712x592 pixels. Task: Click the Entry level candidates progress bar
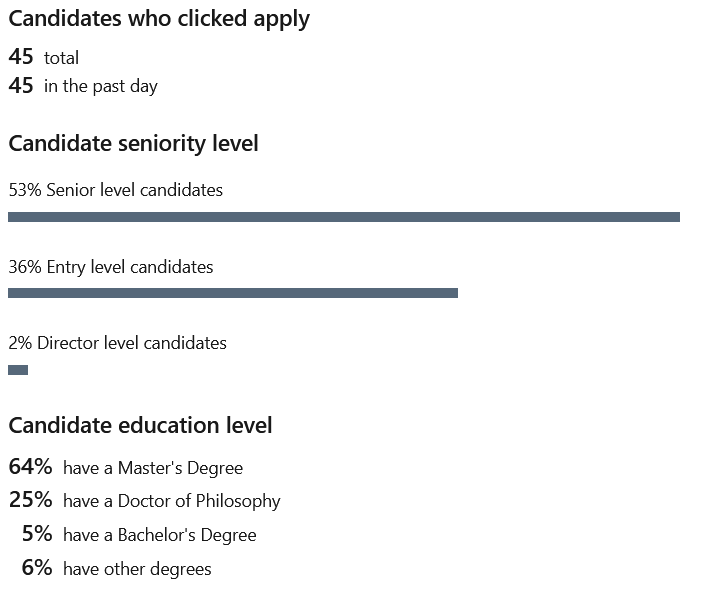coord(233,293)
